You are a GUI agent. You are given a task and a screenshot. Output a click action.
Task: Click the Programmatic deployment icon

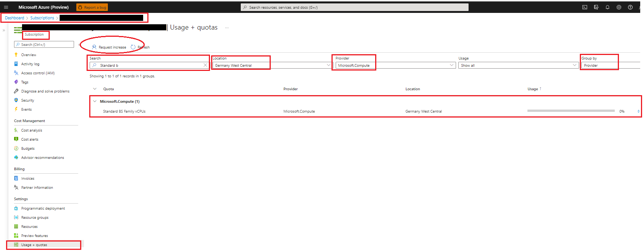[16, 208]
